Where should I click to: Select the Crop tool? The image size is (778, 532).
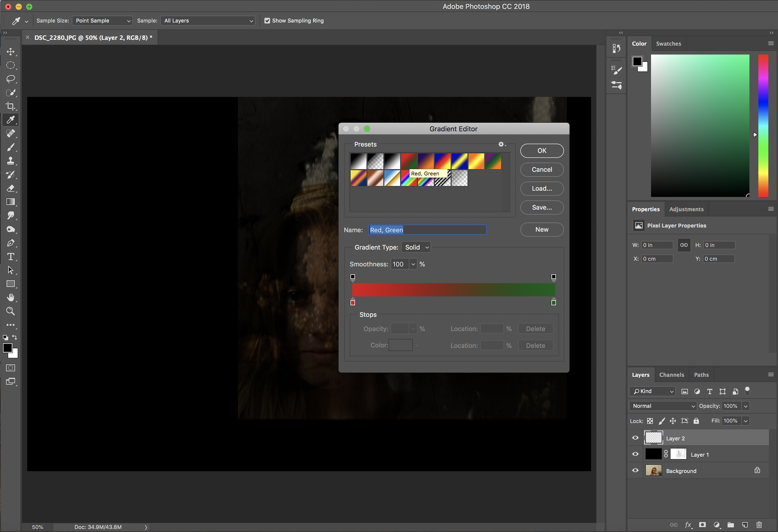tap(10, 107)
